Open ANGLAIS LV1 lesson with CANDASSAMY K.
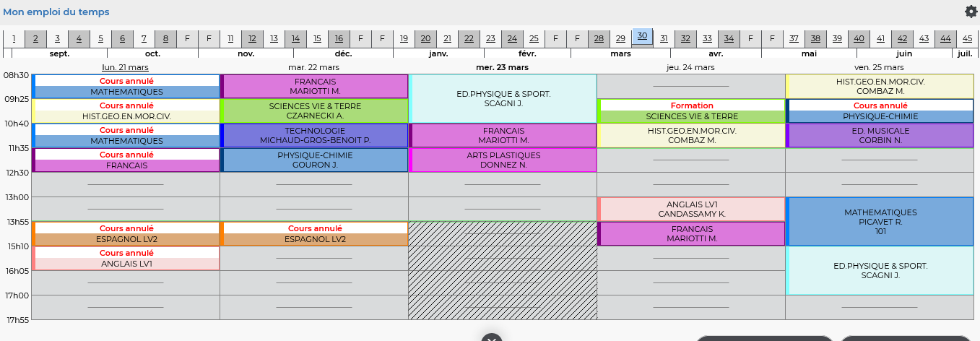 click(691, 209)
